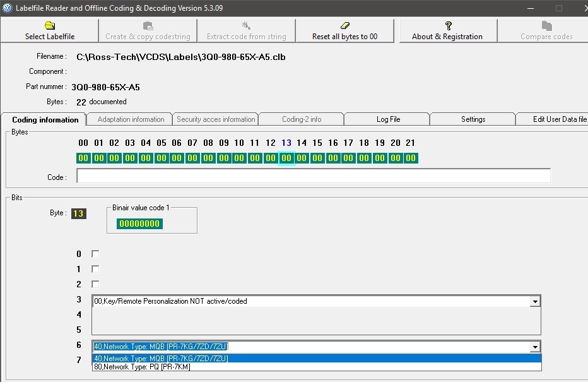Click selected 40,Network Type MQB combo field
Image resolution: width=588 pixels, height=382 pixels.
[311, 347]
